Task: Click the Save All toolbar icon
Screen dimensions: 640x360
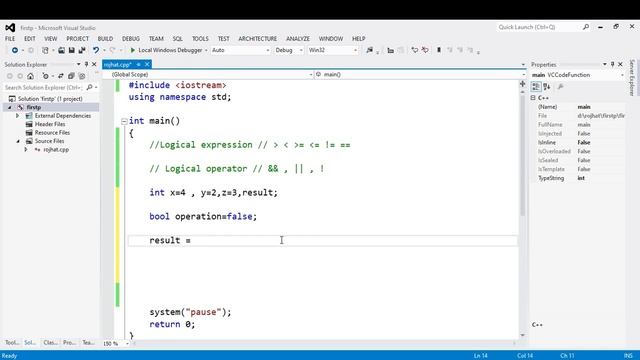Action: pyautogui.click(x=82, y=50)
